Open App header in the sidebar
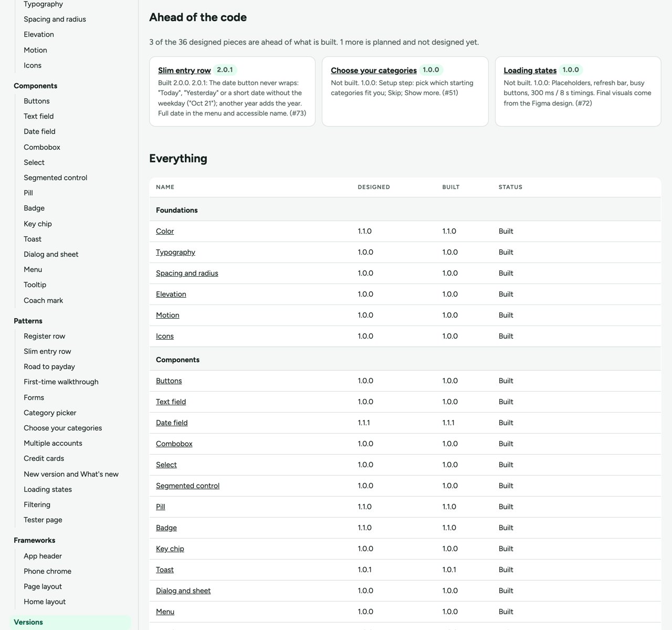672x630 pixels. pyautogui.click(x=43, y=556)
